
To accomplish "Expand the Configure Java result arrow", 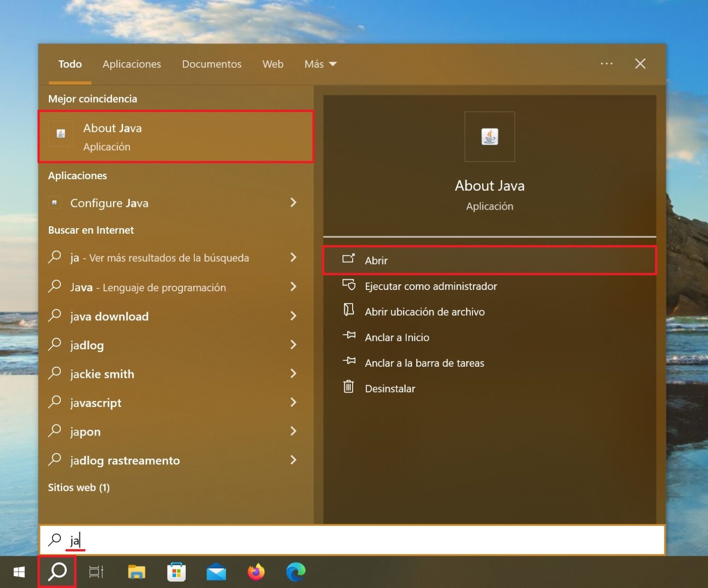I will [293, 203].
